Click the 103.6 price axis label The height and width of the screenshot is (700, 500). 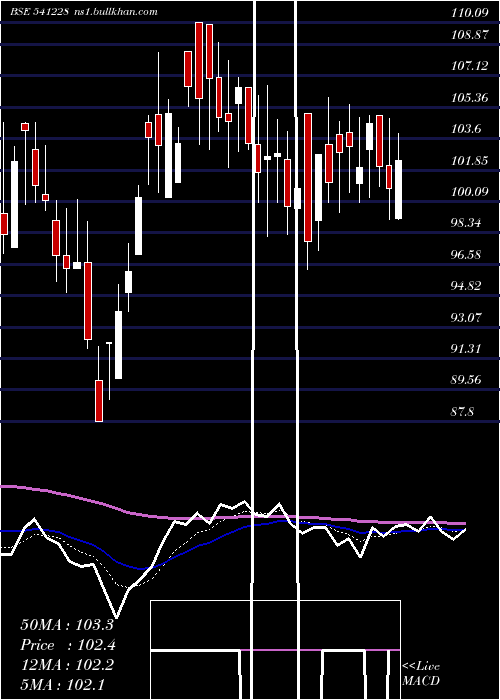pos(466,129)
